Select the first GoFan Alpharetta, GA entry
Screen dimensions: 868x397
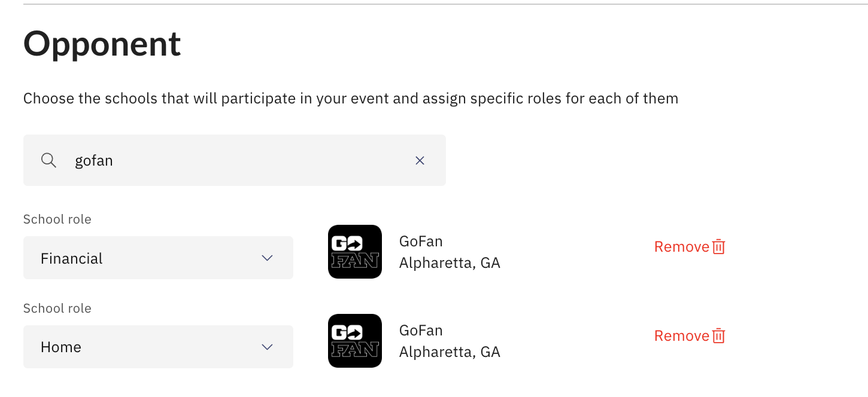click(x=450, y=251)
